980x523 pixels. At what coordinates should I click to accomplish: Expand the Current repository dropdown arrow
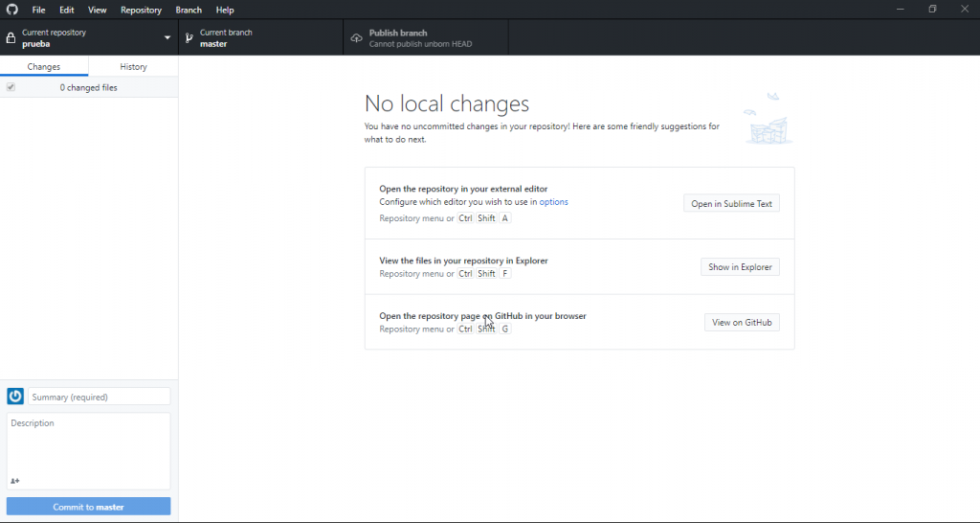tap(167, 38)
